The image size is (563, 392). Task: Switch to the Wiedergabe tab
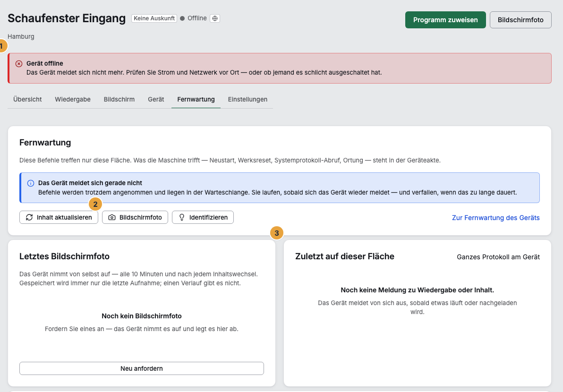pos(73,100)
